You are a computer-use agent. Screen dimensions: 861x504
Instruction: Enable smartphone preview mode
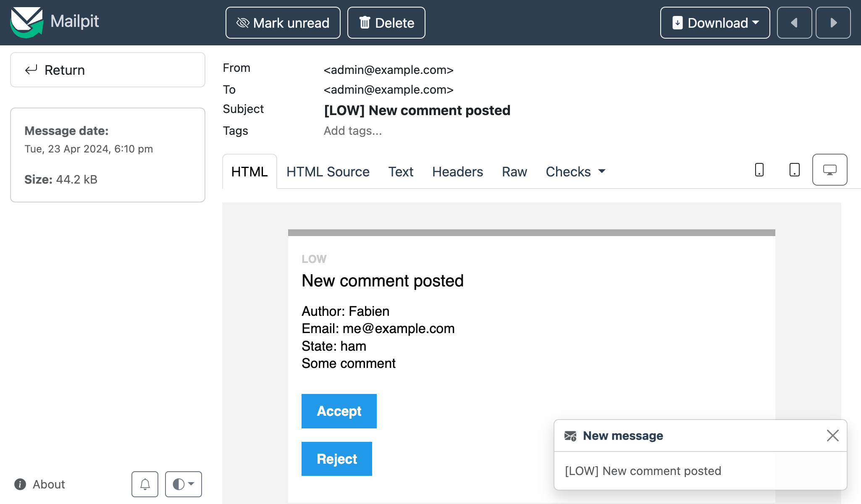[x=759, y=170]
